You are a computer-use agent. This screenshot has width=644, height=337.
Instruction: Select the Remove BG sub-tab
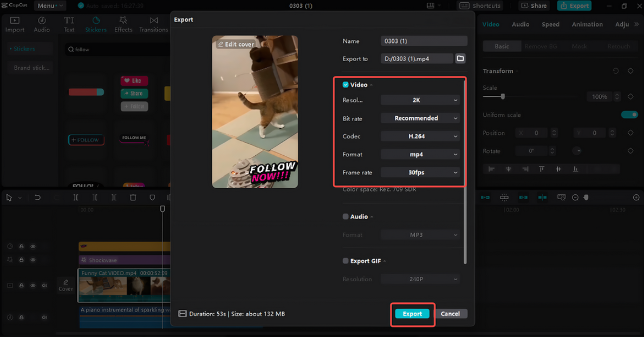pos(541,47)
